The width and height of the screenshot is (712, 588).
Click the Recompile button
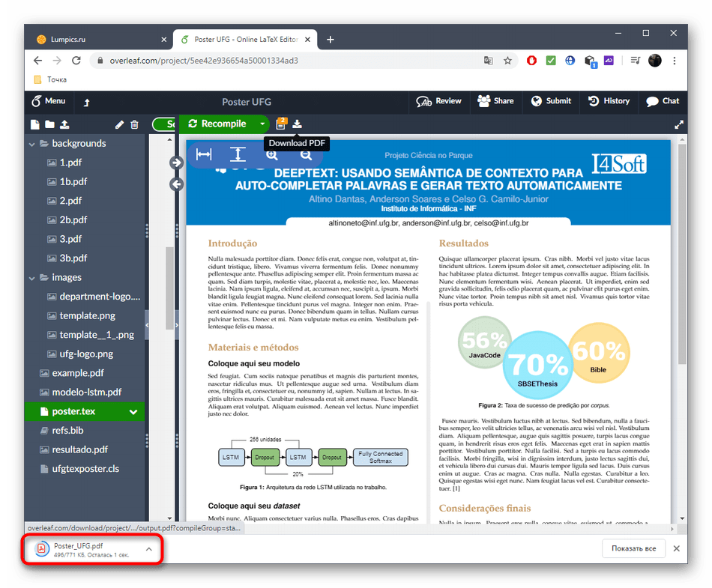pos(217,124)
